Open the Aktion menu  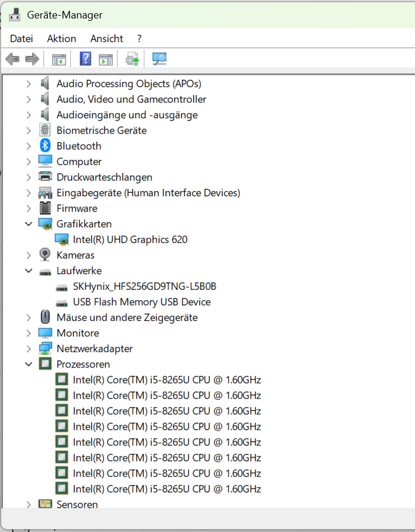(61, 39)
